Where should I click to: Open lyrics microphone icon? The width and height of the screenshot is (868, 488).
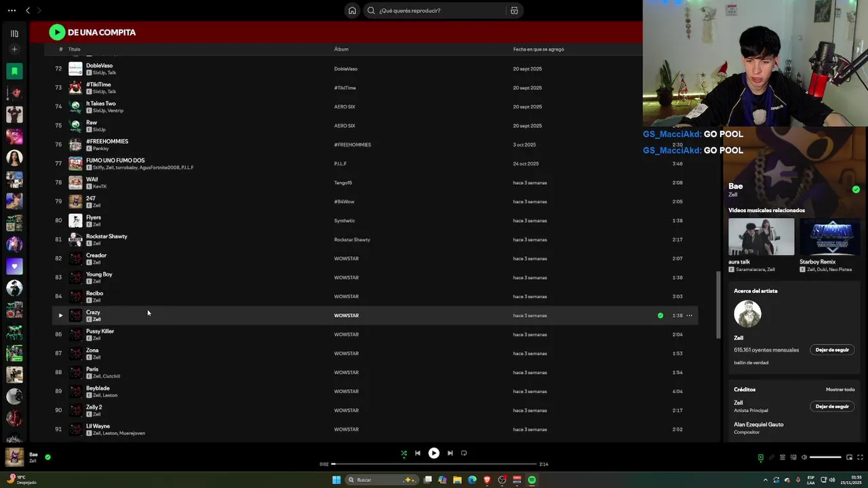(771, 457)
